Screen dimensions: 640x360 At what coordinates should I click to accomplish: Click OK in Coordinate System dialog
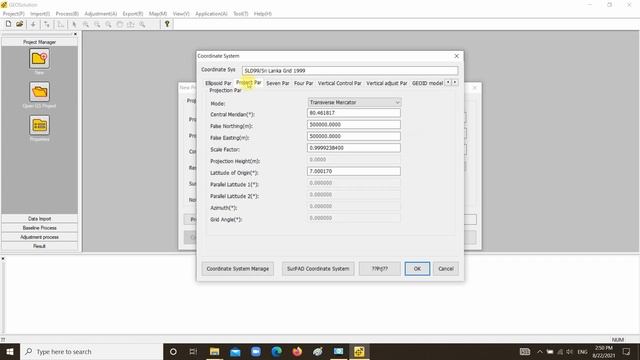417,269
